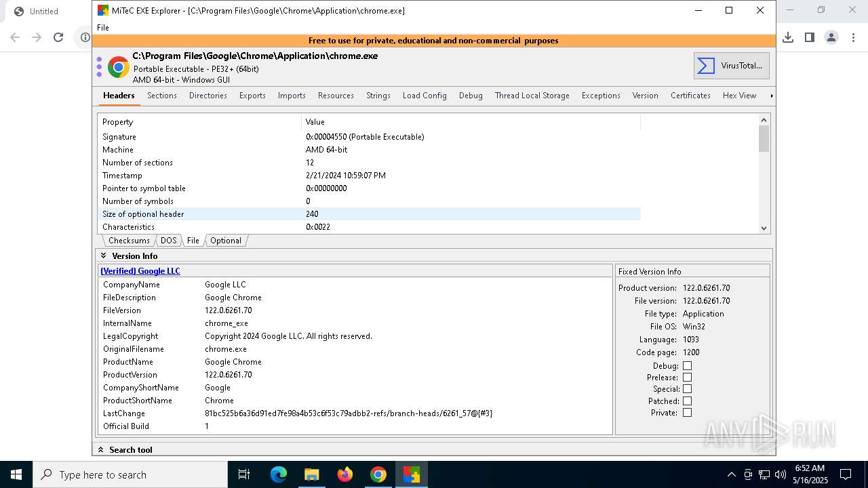Go to the Load Config tab
The width and height of the screenshot is (868, 488).
pyautogui.click(x=425, y=96)
